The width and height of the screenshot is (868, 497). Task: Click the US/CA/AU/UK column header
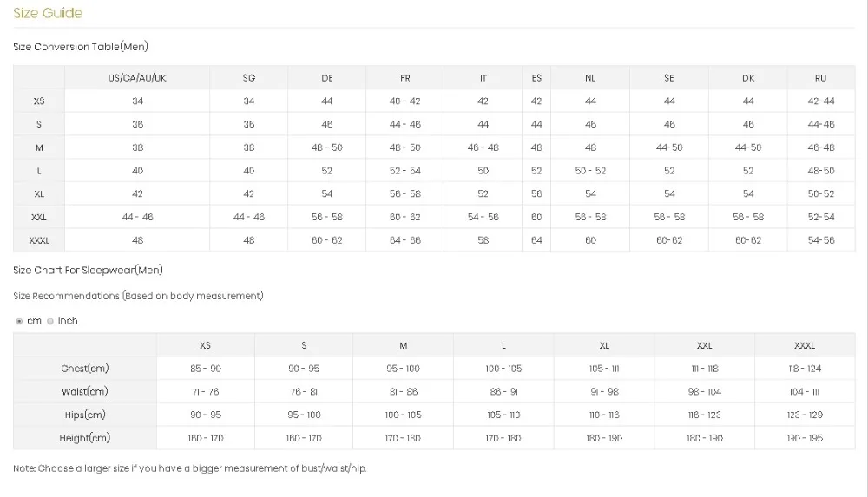137,78
